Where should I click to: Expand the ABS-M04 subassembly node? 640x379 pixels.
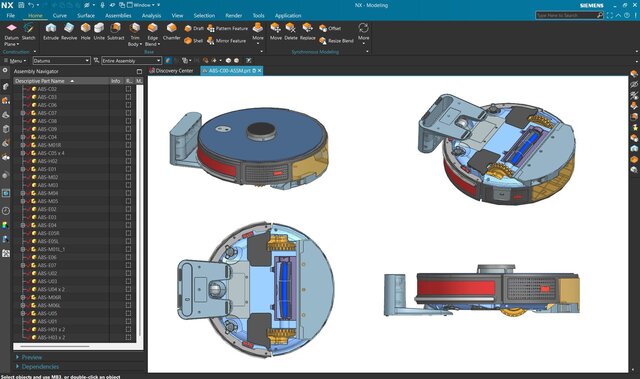(23, 193)
